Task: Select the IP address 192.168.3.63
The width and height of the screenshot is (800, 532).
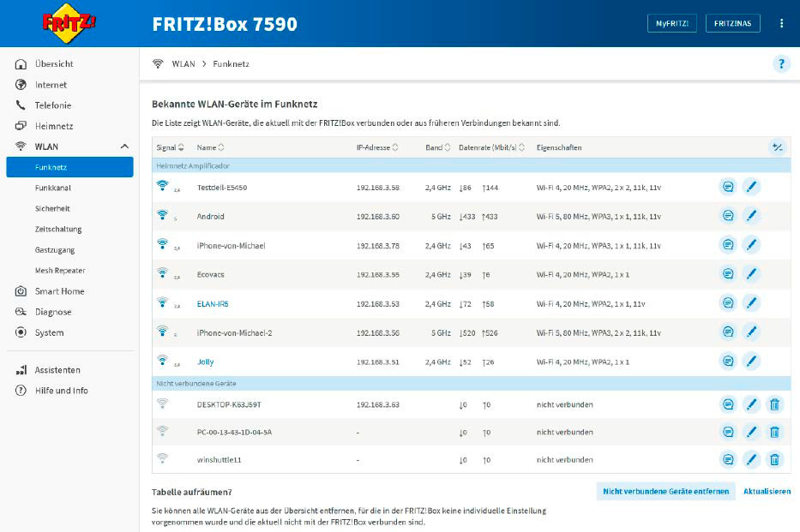Action: 377,404
